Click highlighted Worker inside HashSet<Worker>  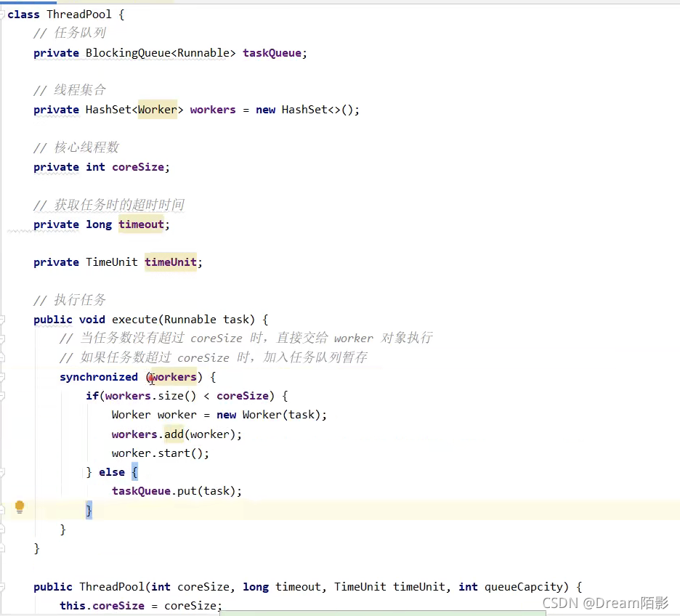click(158, 110)
